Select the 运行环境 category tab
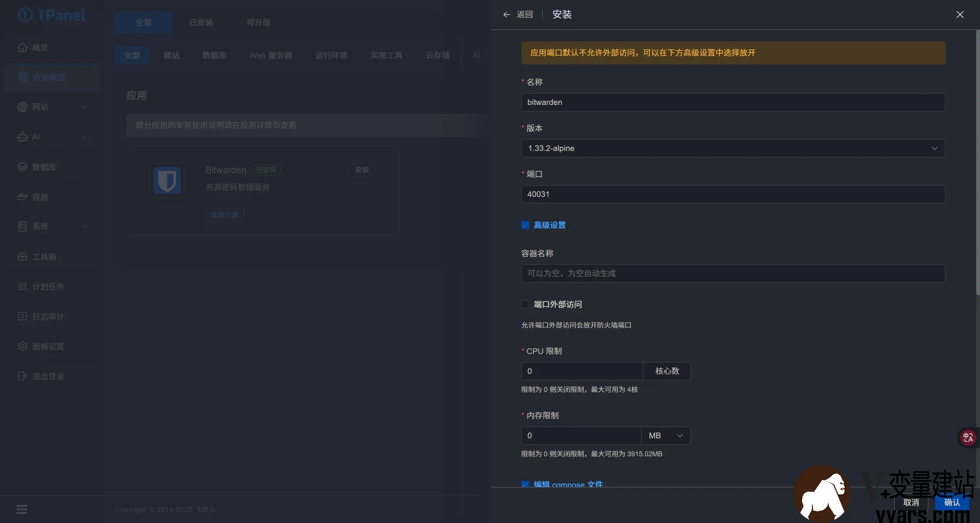Screen dimensions: 980x523 pyautogui.click(x=331, y=56)
